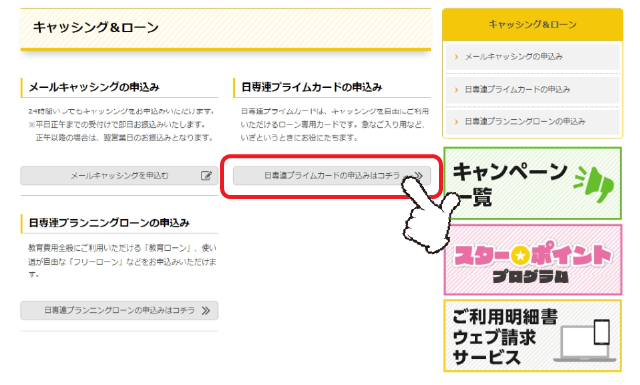Viewport: 640px width, 385px height.
Task: Click heading 日専連プライムカードの申込み
Action: pos(312,87)
